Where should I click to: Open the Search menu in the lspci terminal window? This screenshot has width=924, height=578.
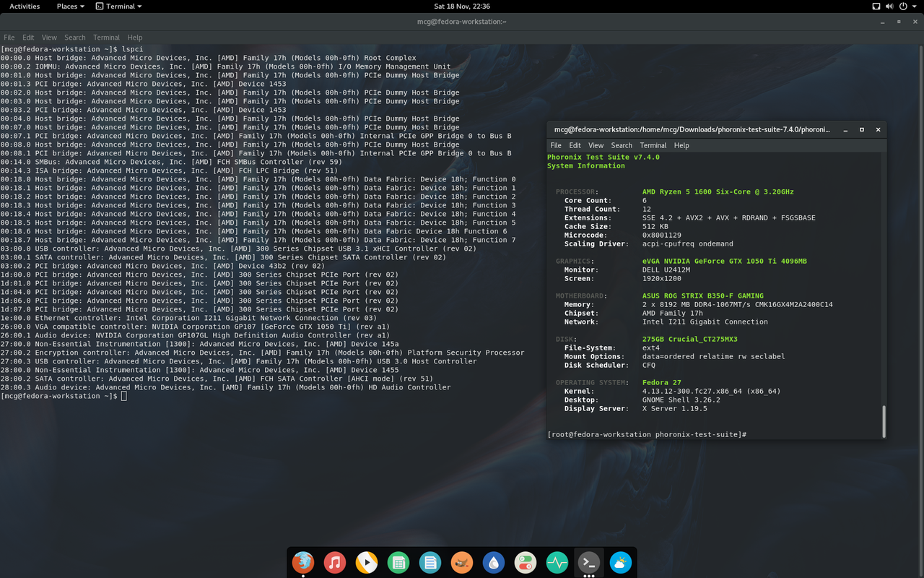(75, 37)
